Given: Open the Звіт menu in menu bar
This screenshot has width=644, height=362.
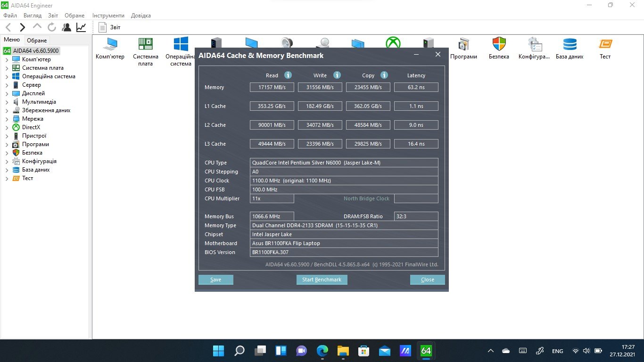Looking at the screenshot, I should click(x=53, y=16).
